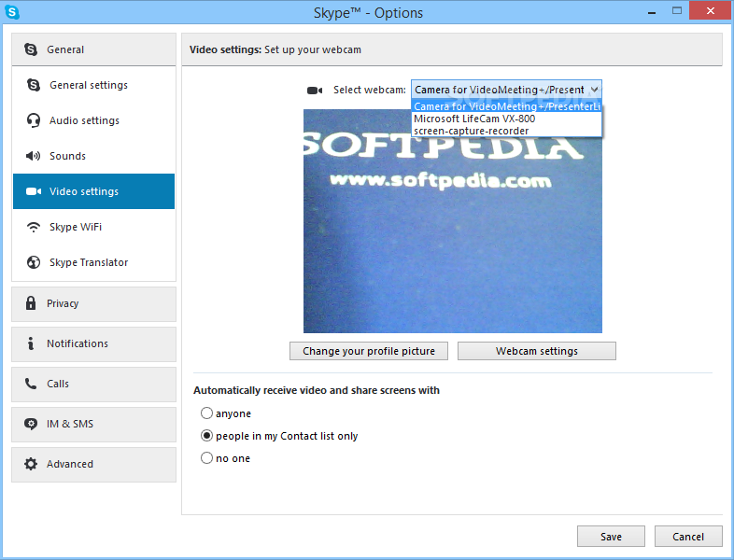Click the Skype logo in the title bar
The width and height of the screenshot is (734, 560).
coord(12,12)
